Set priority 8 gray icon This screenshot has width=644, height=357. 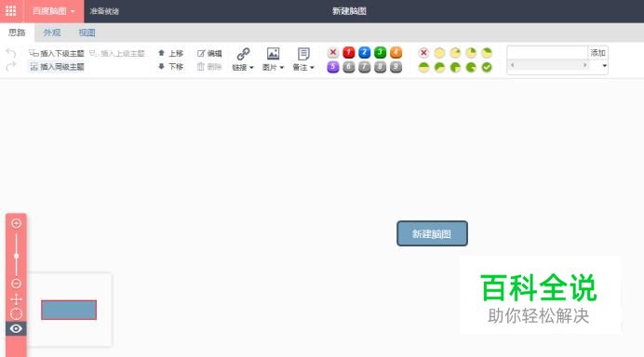pos(381,67)
